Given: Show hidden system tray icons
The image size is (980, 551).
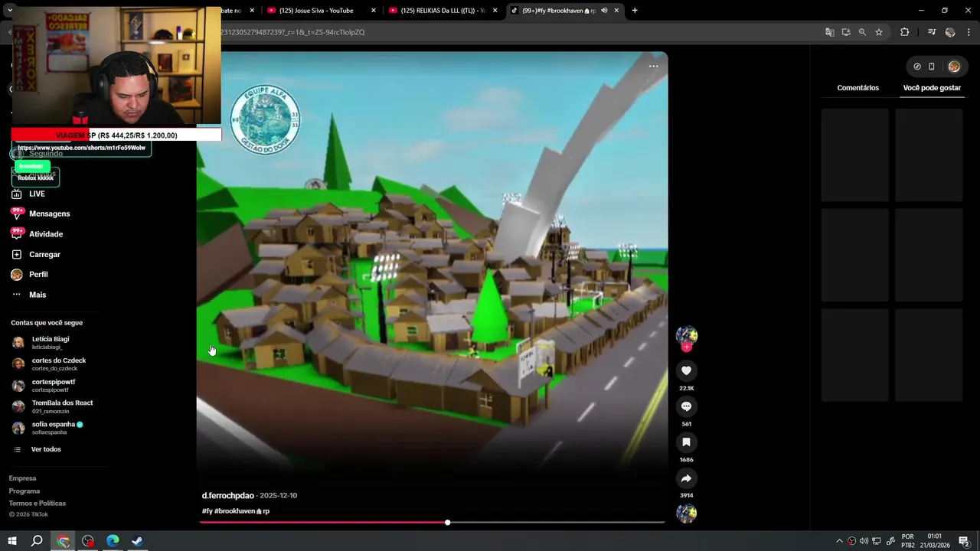Looking at the screenshot, I should pyautogui.click(x=839, y=541).
